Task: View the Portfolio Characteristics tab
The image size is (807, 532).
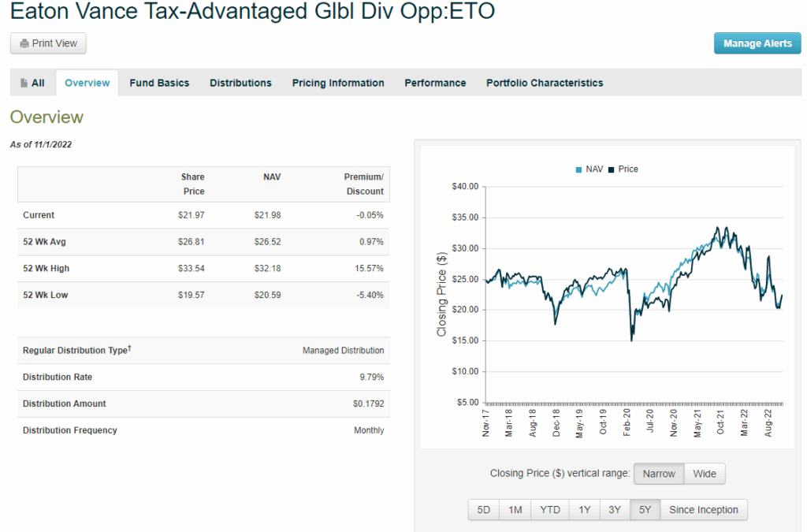Action: click(545, 83)
